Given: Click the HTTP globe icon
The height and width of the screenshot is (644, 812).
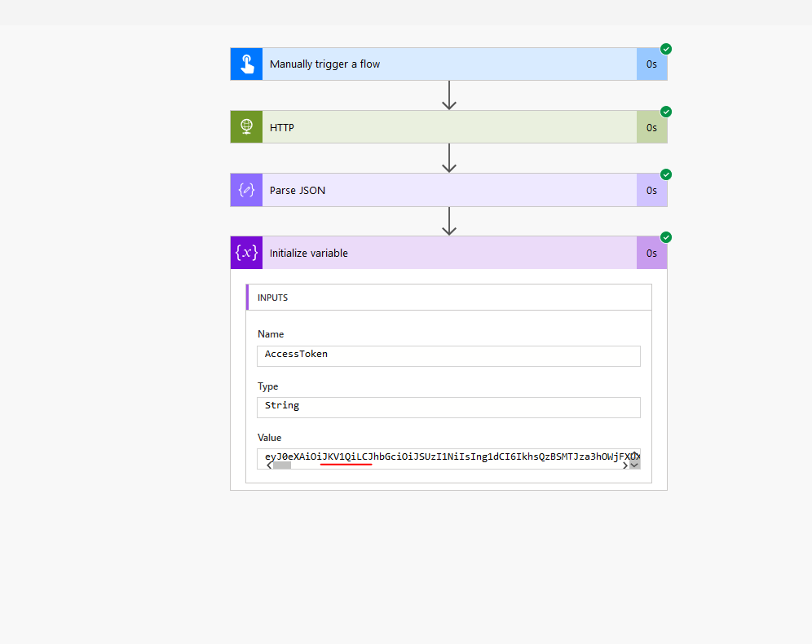Looking at the screenshot, I should point(246,126).
